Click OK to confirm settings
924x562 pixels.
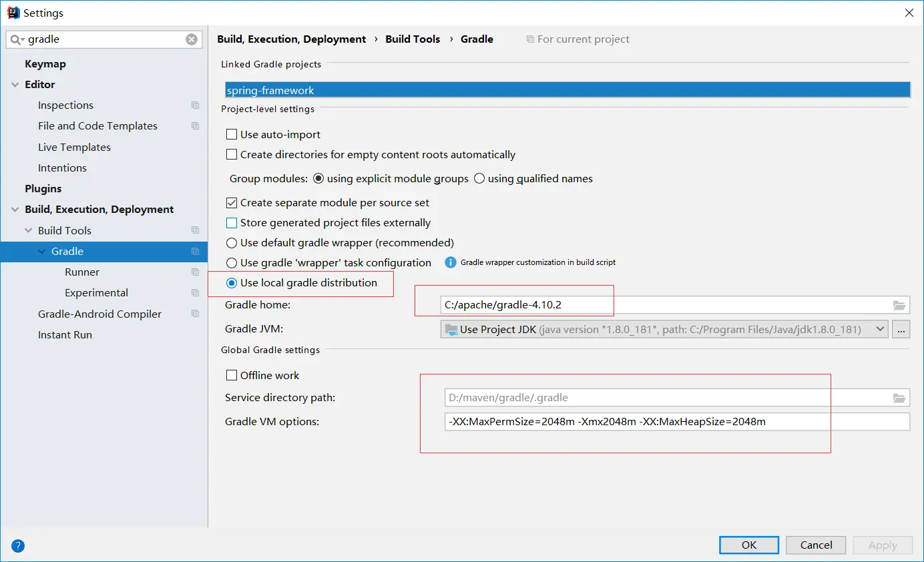pyautogui.click(x=749, y=545)
